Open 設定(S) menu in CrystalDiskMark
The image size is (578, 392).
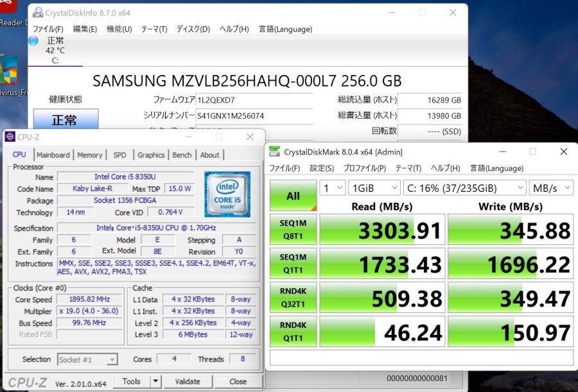coord(322,168)
